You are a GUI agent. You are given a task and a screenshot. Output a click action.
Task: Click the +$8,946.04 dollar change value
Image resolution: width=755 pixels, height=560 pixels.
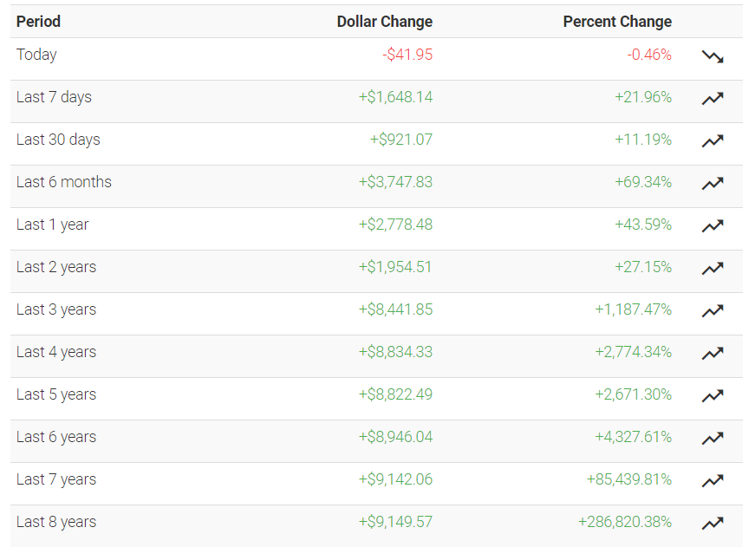coord(395,437)
